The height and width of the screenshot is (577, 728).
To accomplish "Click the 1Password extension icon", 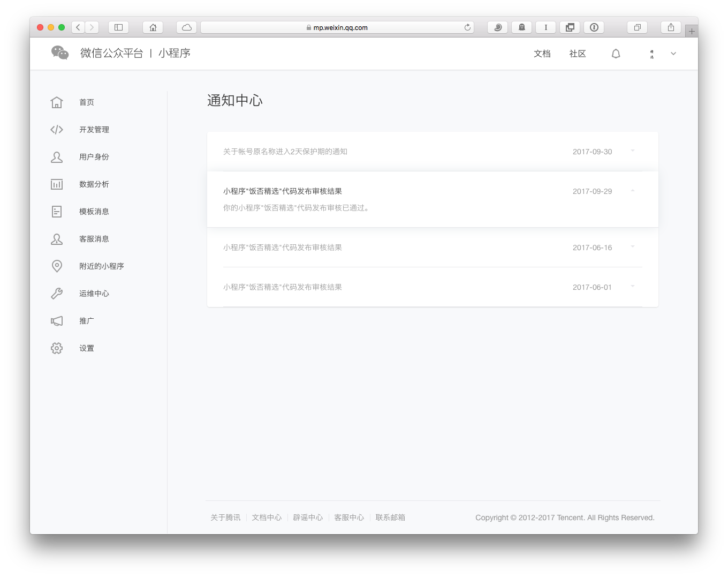I will 594,27.
